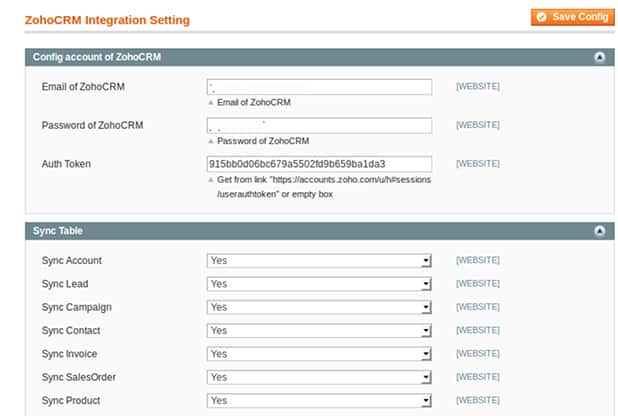The image size is (618, 416).
Task: Click the ZohoCRM Integration Setting title
Action: coord(107,20)
